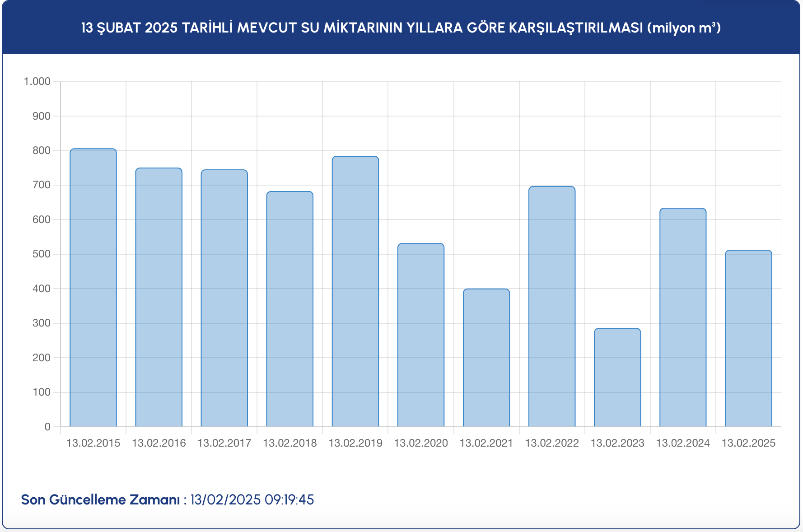The image size is (803, 532).
Task: Select the 13.02.2020 bar
Action: (x=420, y=335)
